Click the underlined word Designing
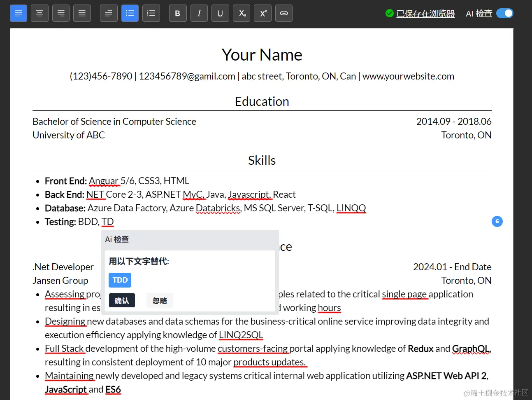 [x=65, y=321]
